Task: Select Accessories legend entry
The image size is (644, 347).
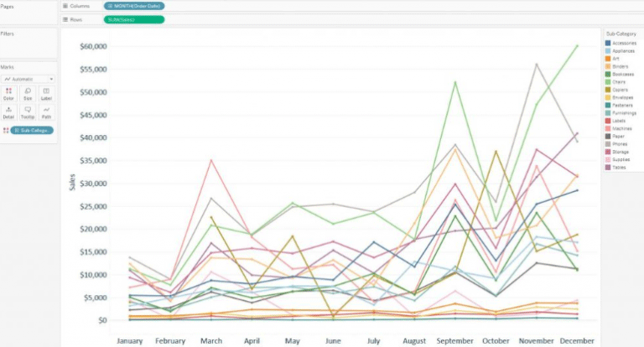Action: tap(625, 42)
